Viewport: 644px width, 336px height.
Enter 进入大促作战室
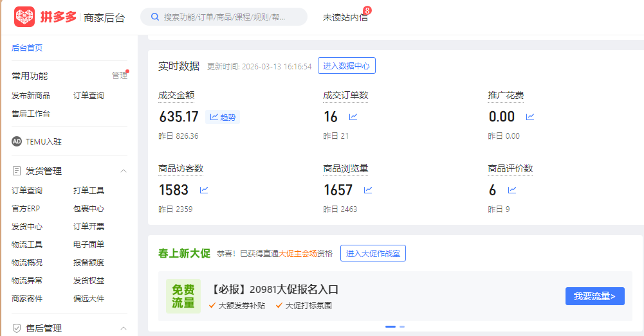tap(373, 253)
